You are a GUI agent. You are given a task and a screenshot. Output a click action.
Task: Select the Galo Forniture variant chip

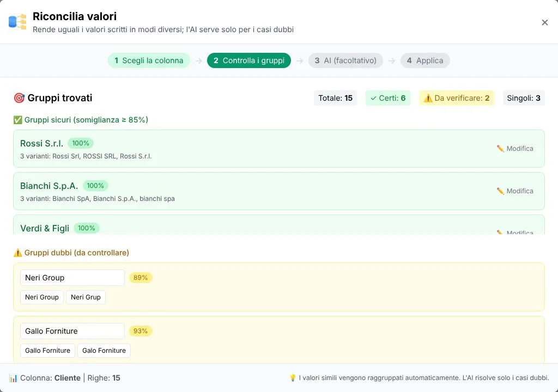click(x=104, y=351)
